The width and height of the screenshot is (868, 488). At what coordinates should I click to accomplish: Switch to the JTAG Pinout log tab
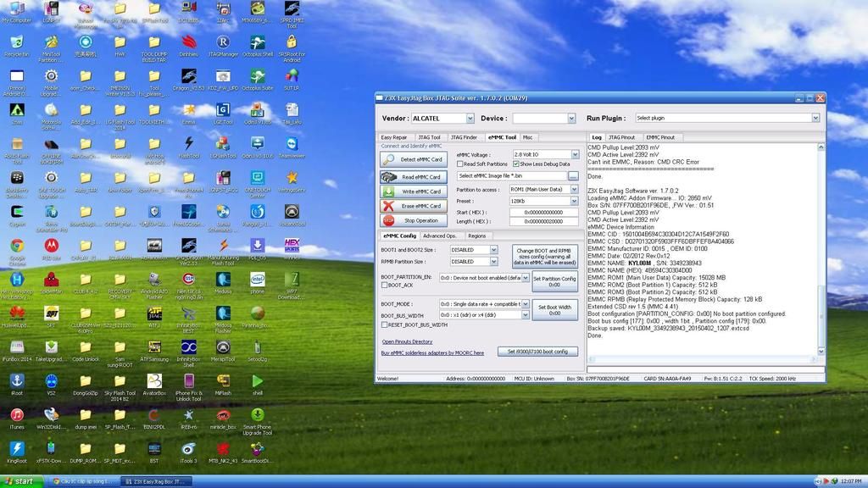[621, 137]
